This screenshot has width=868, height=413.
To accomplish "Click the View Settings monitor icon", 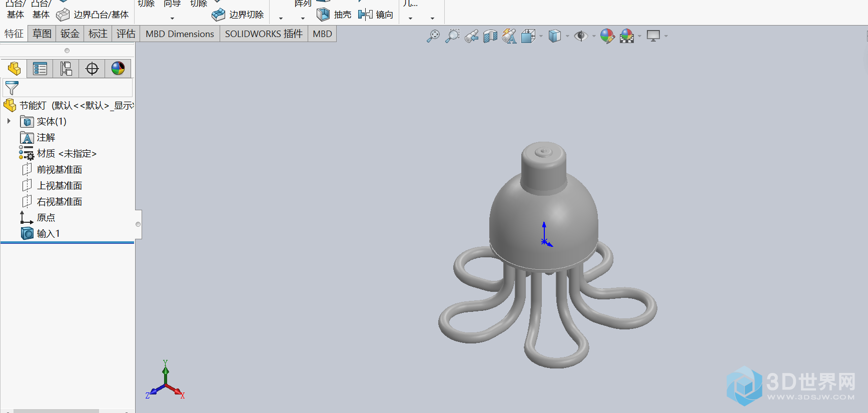I will tap(653, 36).
